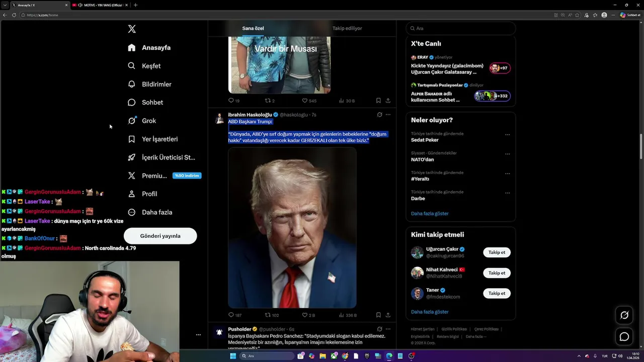Click the Gönderi yayınla button
This screenshot has height=362, width=644.
point(160,236)
